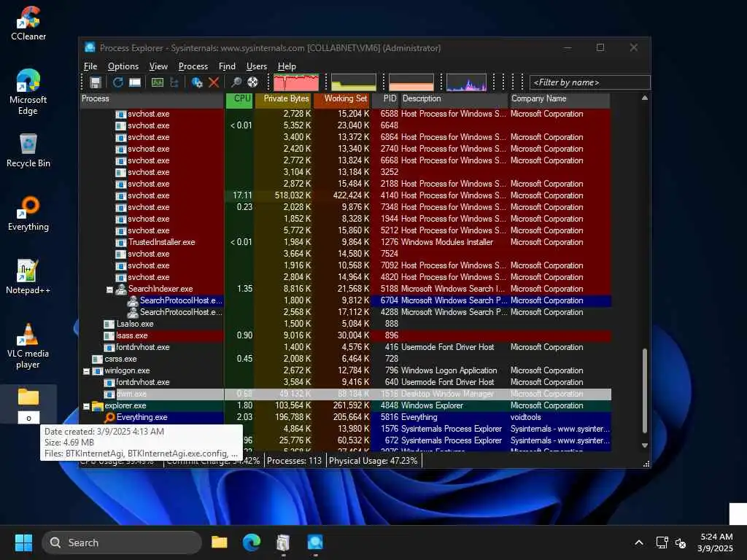The height and width of the screenshot is (560, 747).
Task: Select the Notepad++ desktop icon
Action: [28, 276]
